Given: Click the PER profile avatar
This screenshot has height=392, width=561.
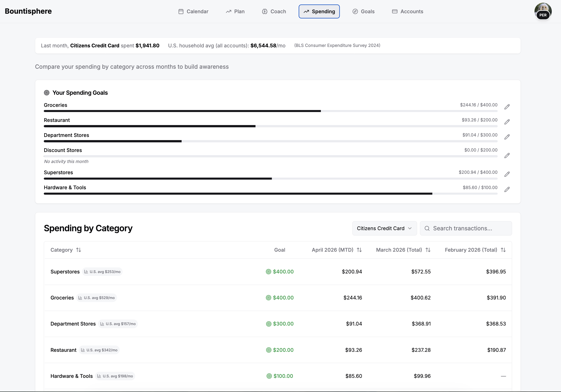Looking at the screenshot, I should click(543, 11).
